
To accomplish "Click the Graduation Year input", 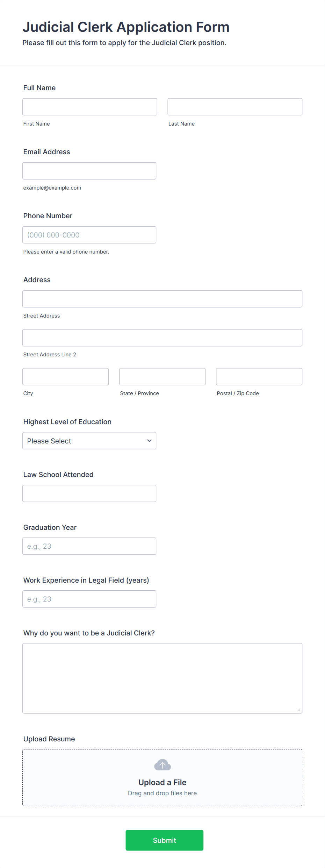I will point(89,546).
